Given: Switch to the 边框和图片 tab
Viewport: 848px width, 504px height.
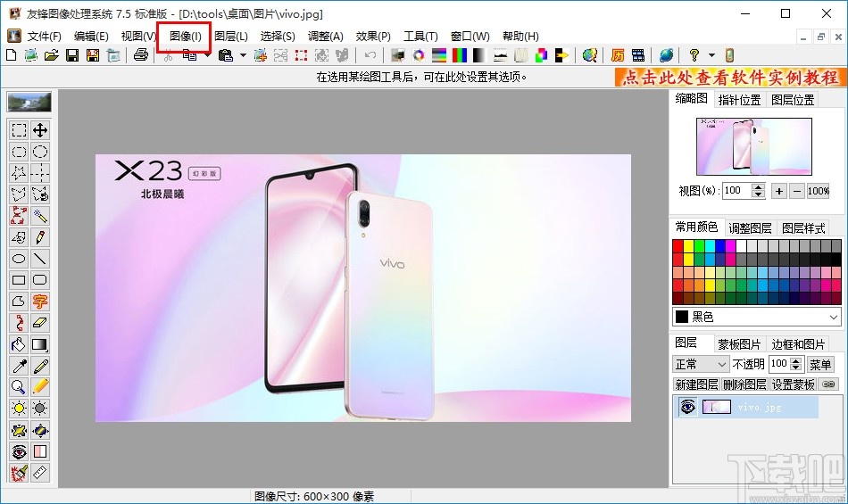Looking at the screenshot, I should point(798,344).
